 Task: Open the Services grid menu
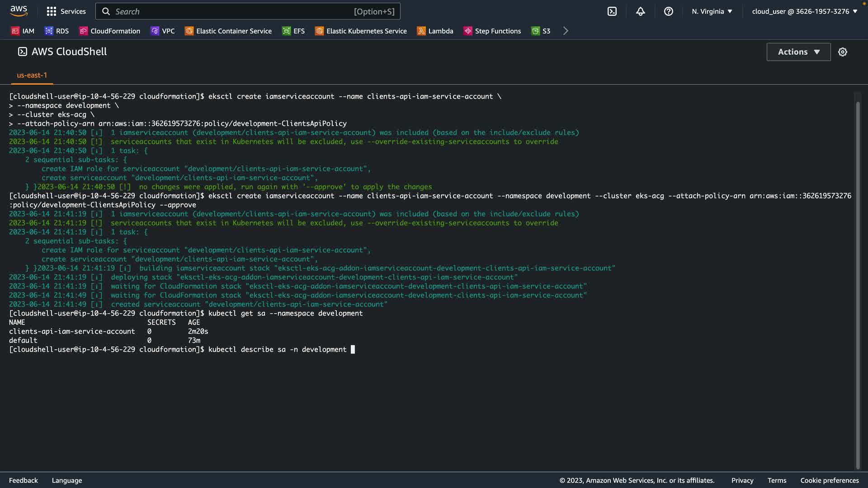(x=66, y=11)
